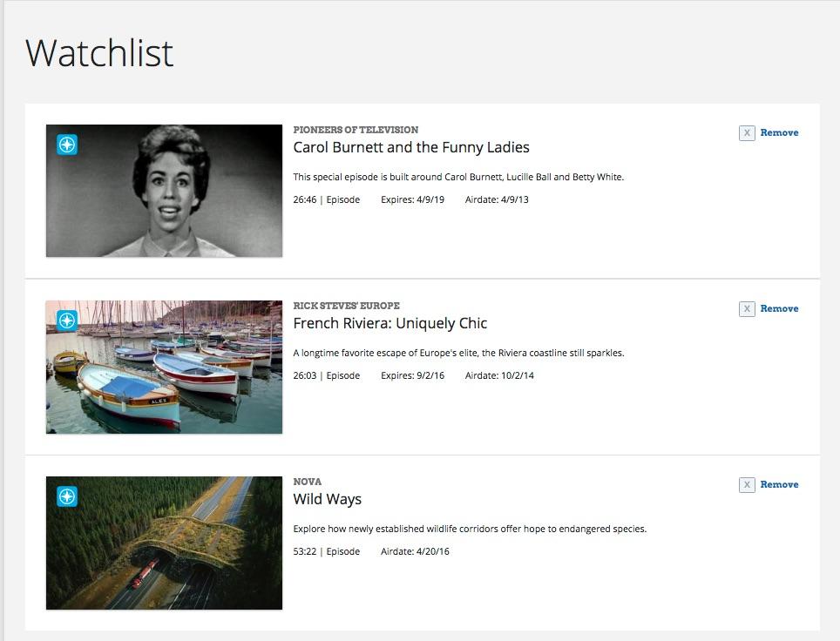Remove Carol Burnett and the Funny Ladies via Remove link
Image resolution: width=840 pixels, height=641 pixels.
779,132
